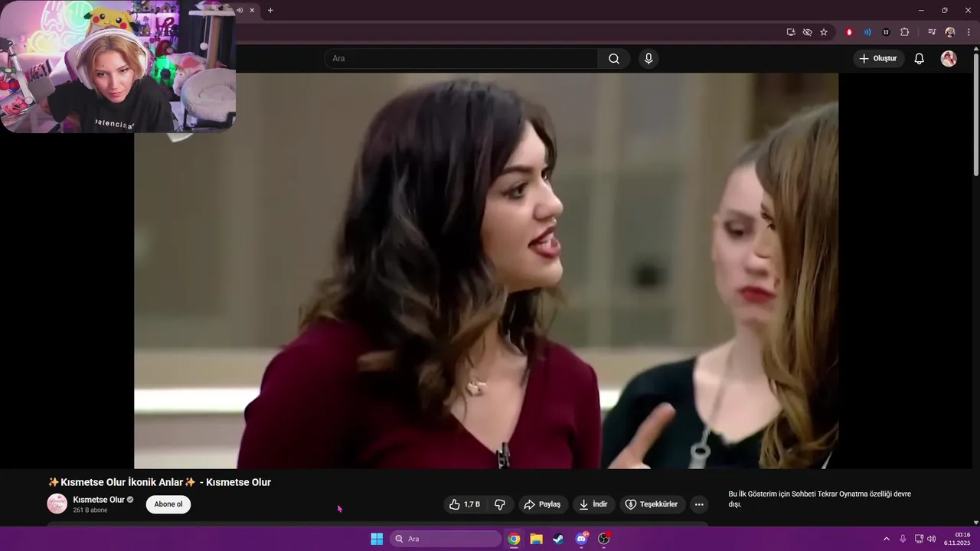Image resolution: width=980 pixels, height=551 pixels.
Task: Click the page scrollbar thumb on the right edge
Action: coord(975,116)
